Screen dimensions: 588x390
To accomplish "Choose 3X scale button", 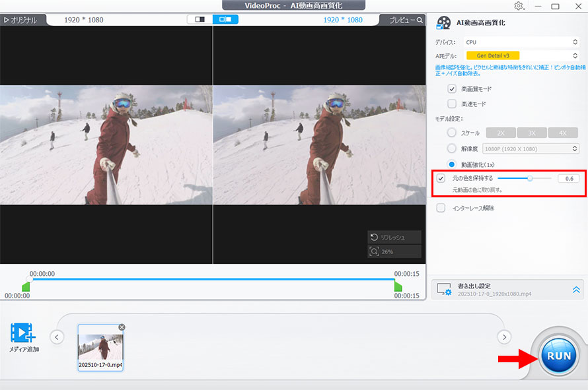I will (532, 133).
